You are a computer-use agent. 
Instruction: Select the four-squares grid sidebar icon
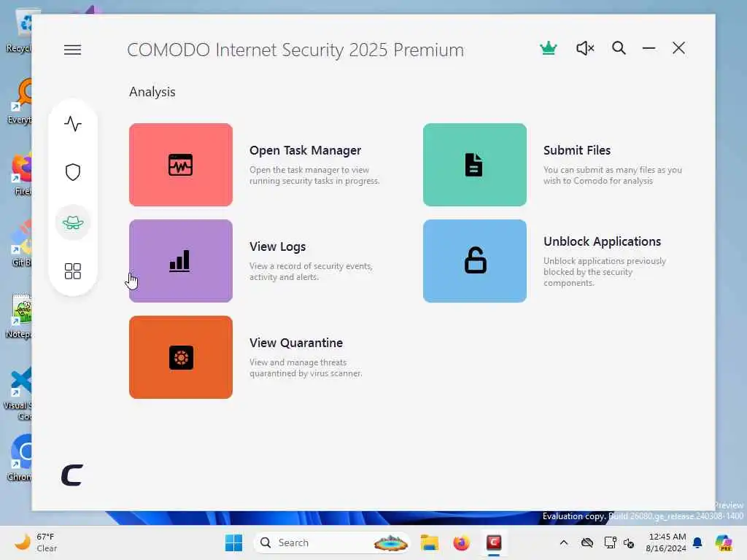73,271
